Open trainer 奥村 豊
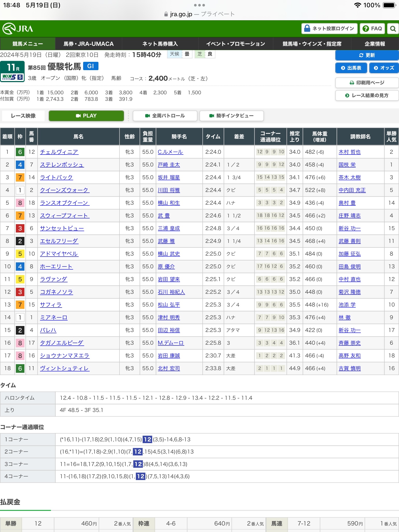Screen dimensions: 399x532 (x=347, y=203)
